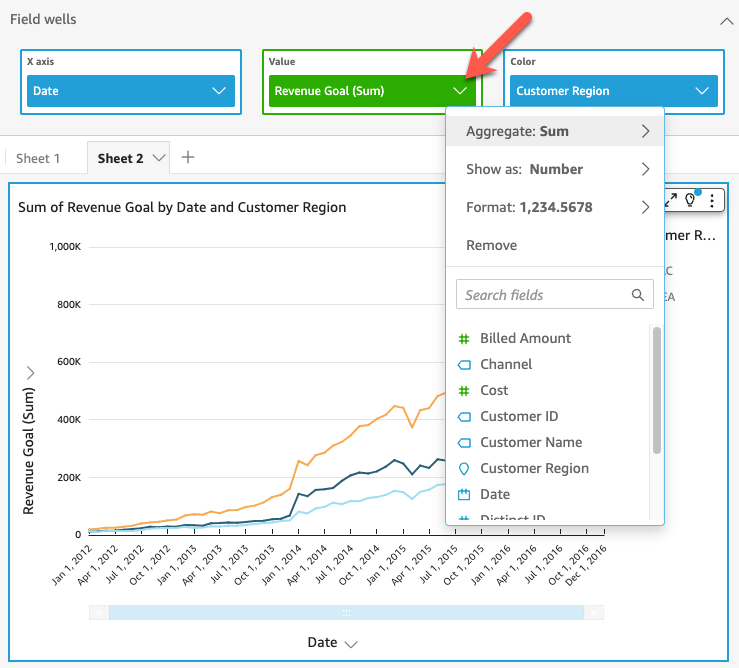Pick the Date field from the list

tap(494, 494)
